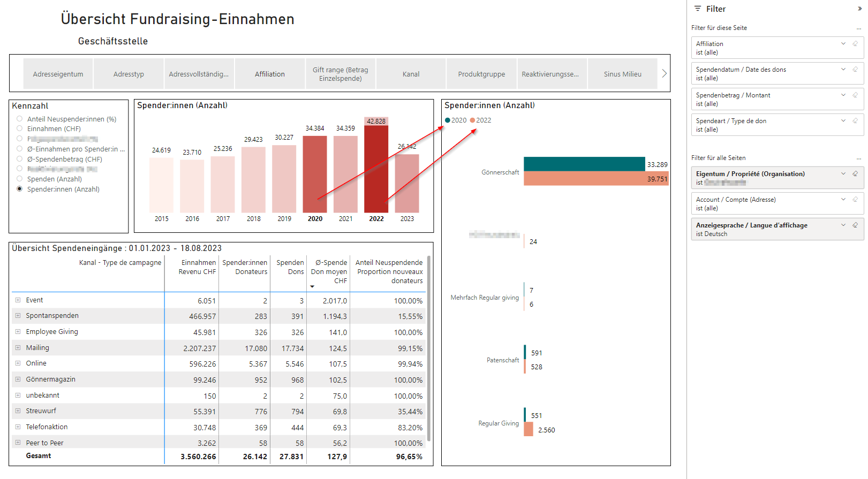Viewport: 868px width, 479px height.
Task: Clear the Spendeart filter with its eraser icon
Action: click(855, 121)
